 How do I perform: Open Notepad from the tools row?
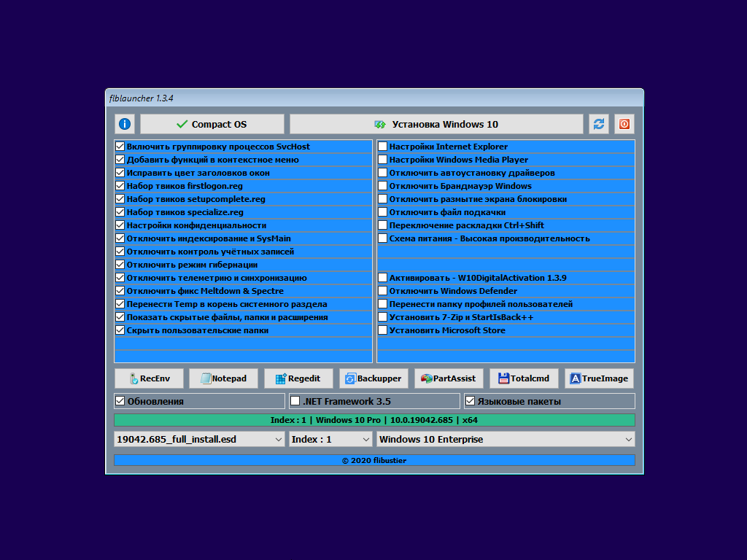pos(223,378)
